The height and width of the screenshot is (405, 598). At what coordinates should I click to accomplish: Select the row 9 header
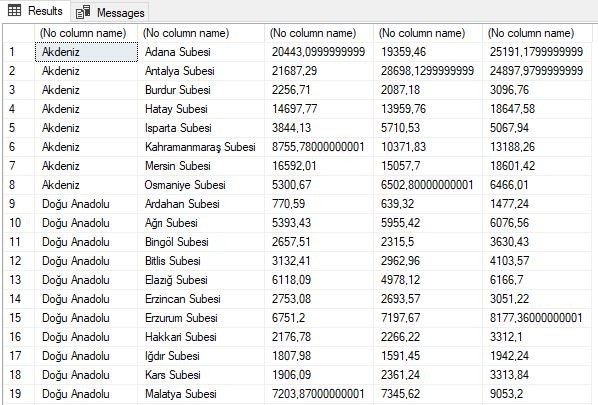[x=19, y=204]
